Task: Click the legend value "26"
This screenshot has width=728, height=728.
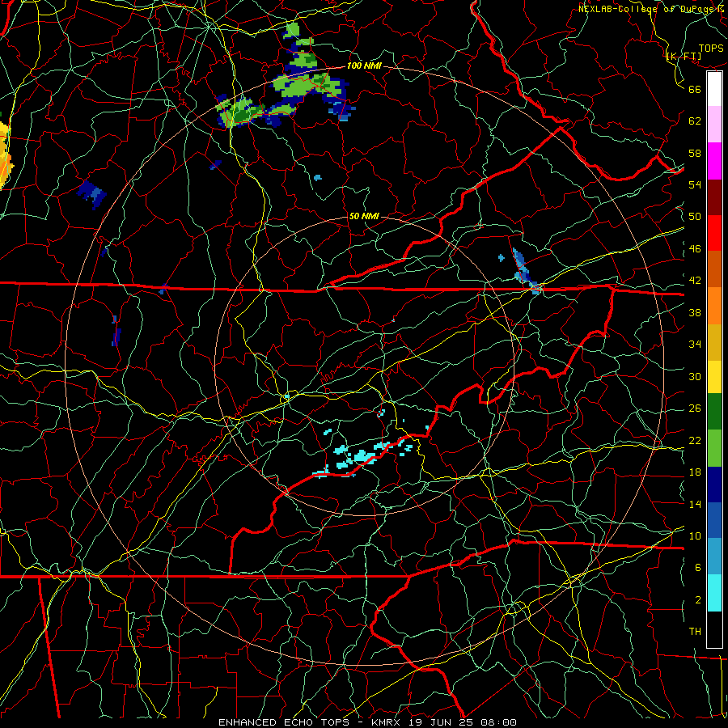Action: (x=695, y=408)
